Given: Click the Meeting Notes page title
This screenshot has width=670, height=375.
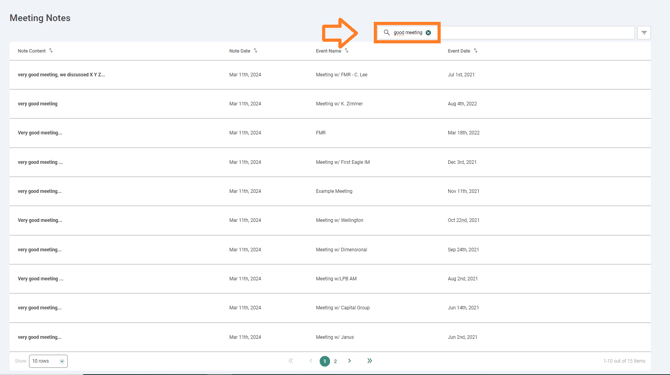Looking at the screenshot, I should 40,18.
